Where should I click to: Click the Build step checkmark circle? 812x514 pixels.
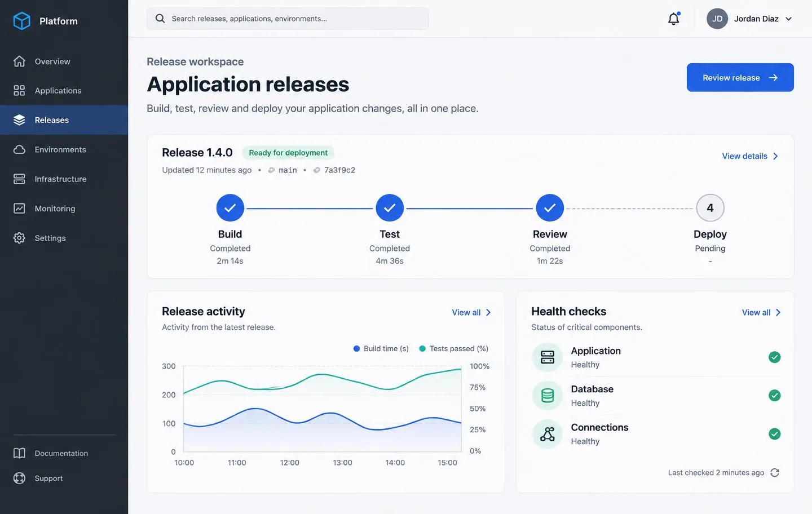pos(230,208)
